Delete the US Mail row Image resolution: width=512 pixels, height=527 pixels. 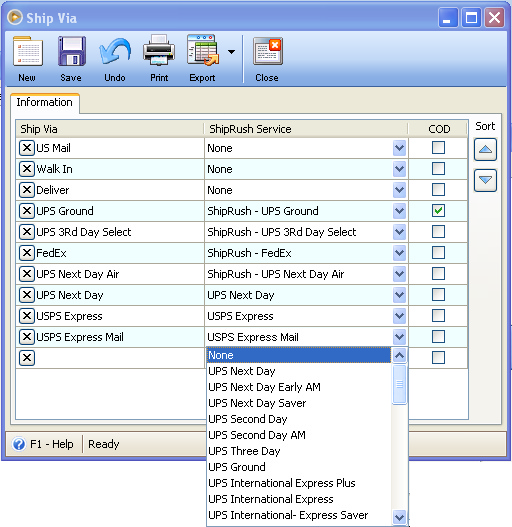27,148
